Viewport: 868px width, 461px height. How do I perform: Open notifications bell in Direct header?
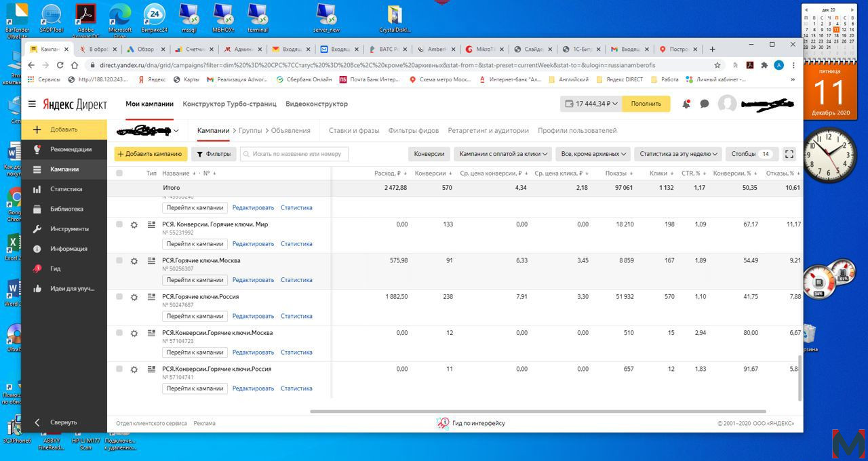click(686, 104)
